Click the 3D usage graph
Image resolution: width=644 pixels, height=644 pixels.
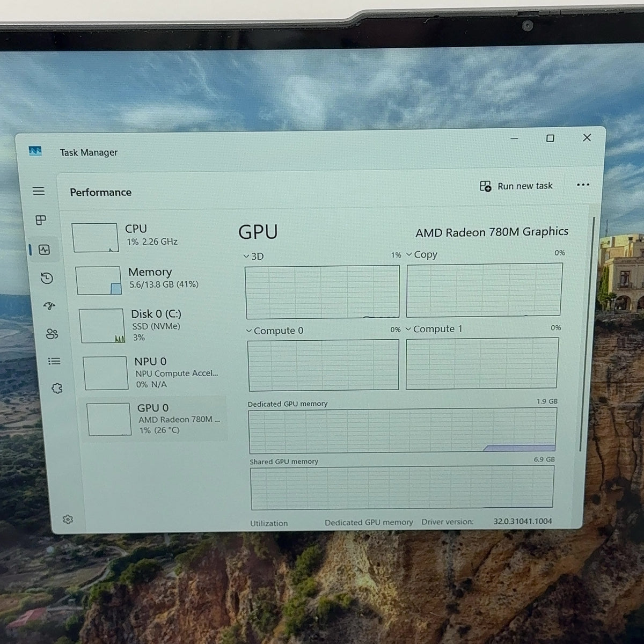[x=322, y=292]
